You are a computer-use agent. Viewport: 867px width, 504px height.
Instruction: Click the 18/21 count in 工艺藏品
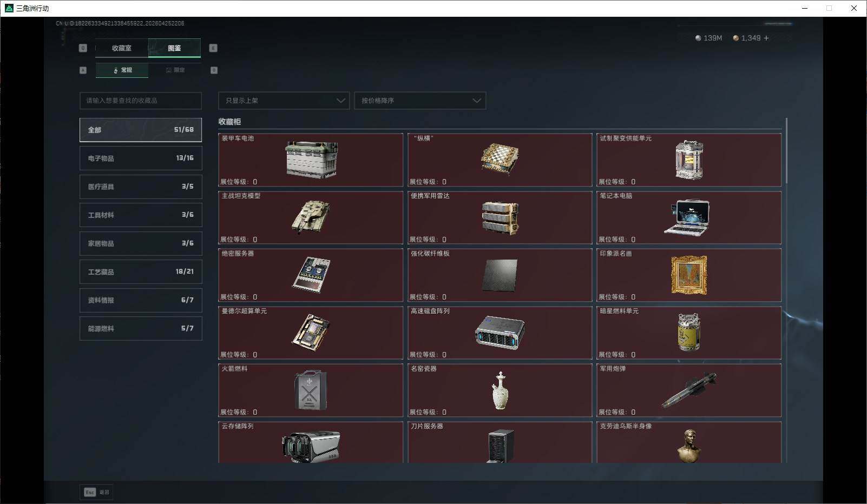pos(185,271)
